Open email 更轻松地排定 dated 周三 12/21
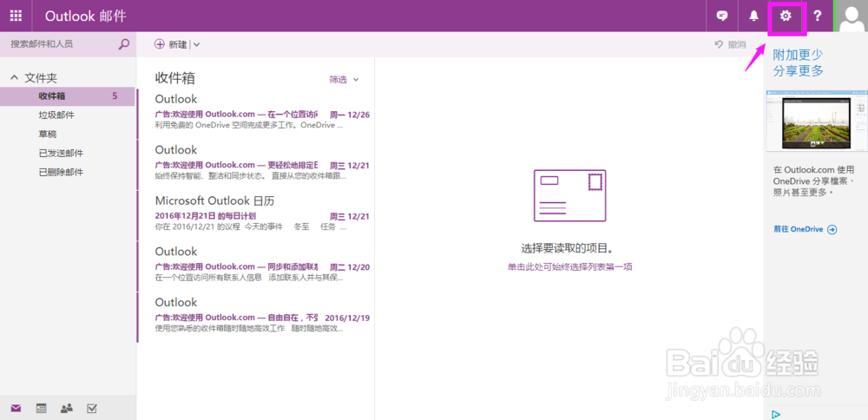This screenshot has width=868, height=420. pos(255,165)
